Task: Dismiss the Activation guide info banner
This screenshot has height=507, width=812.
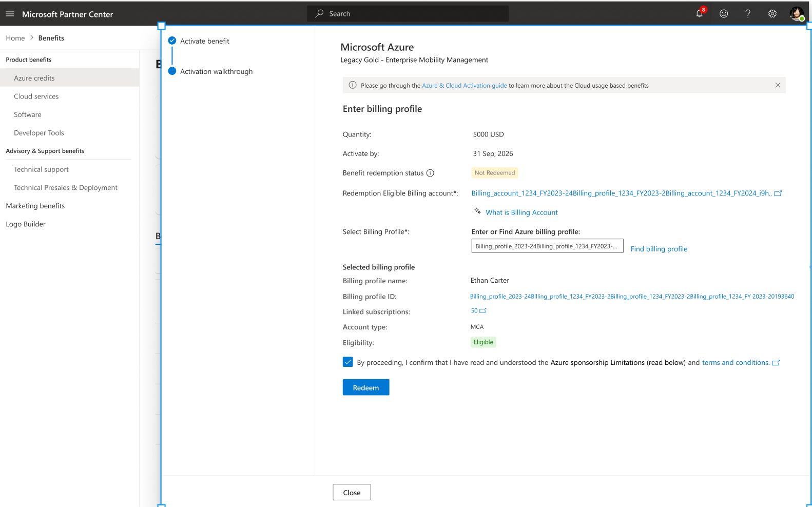Action: point(778,85)
